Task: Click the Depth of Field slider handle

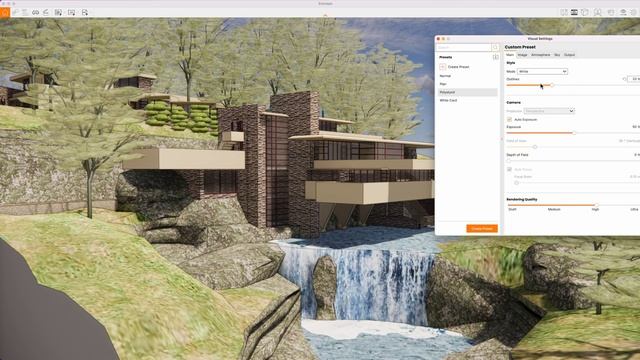Action: [509, 161]
